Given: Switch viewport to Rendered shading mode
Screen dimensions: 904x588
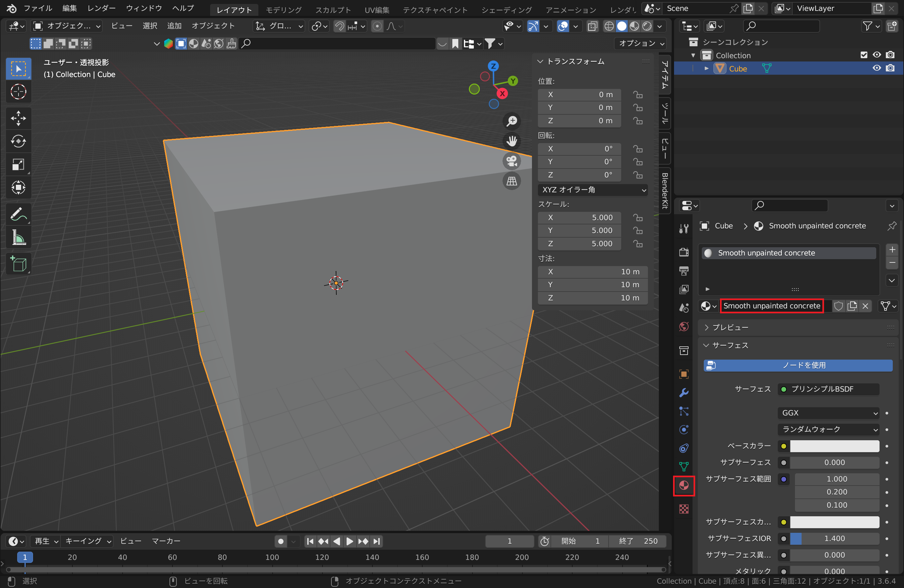Looking at the screenshot, I should click(x=647, y=26).
